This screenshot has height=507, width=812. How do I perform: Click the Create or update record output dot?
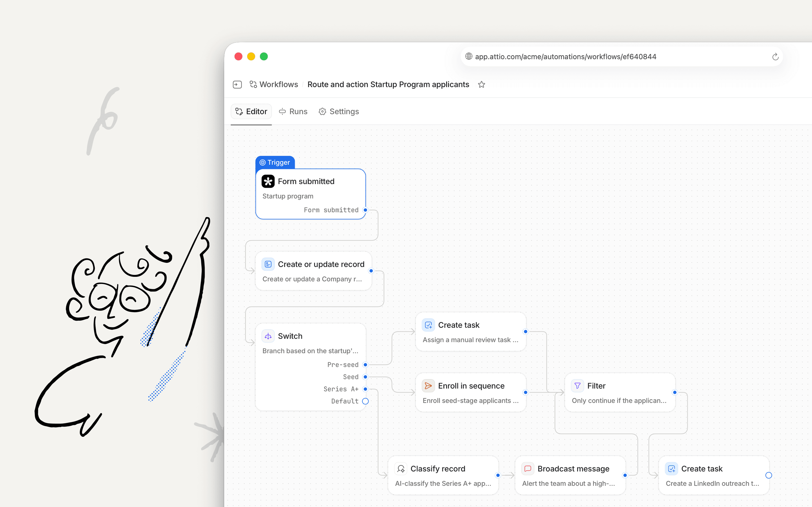371,271
